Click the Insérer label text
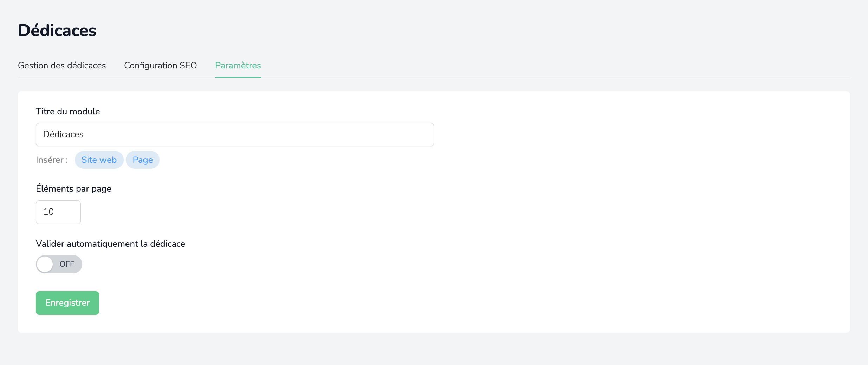The image size is (868, 365). (x=52, y=160)
